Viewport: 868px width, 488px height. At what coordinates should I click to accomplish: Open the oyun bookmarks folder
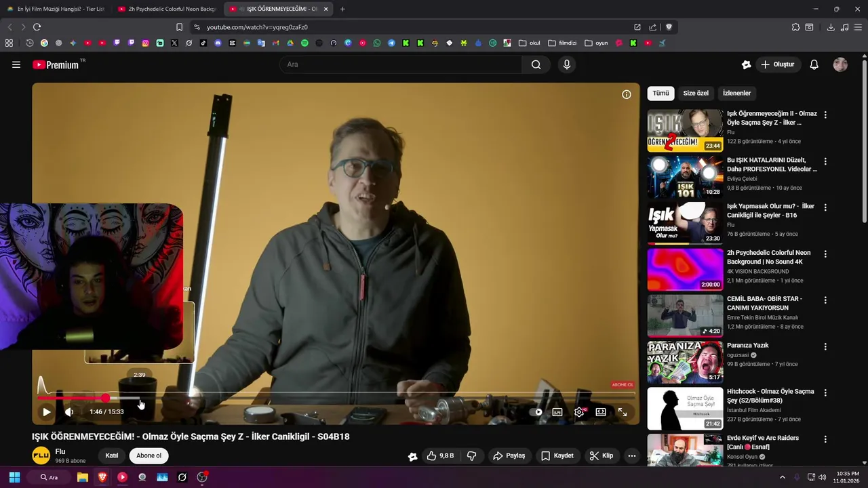[x=597, y=43]
